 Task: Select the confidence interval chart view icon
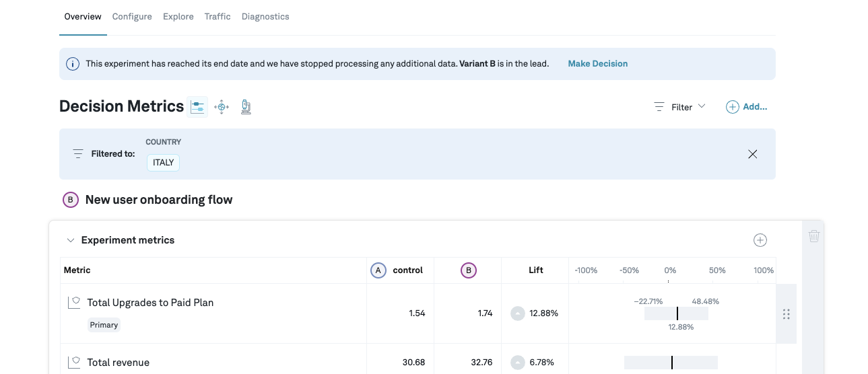pos(197,107)
